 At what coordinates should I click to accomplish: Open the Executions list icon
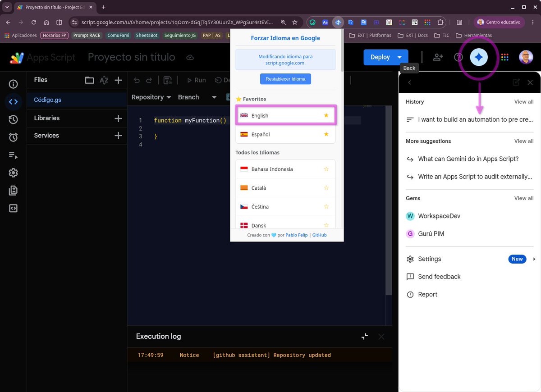(13, 155)
